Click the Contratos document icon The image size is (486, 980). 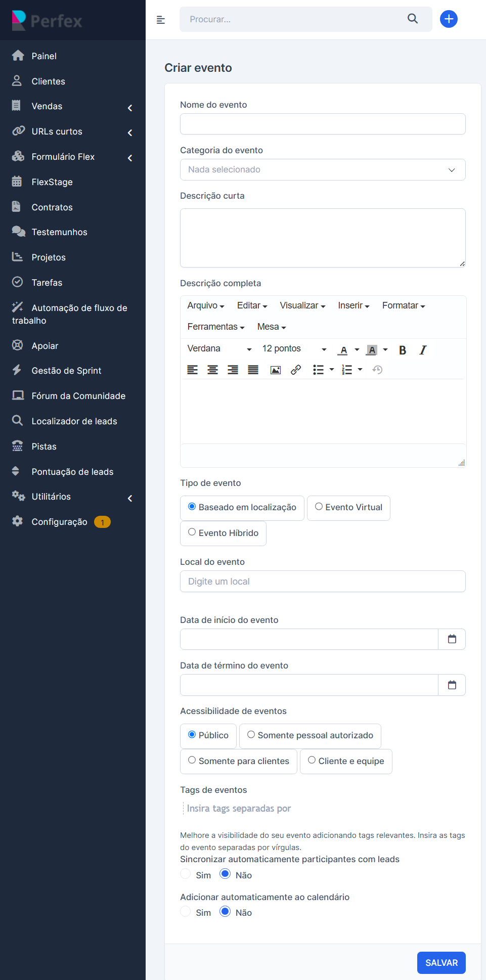tap(16, 206)
